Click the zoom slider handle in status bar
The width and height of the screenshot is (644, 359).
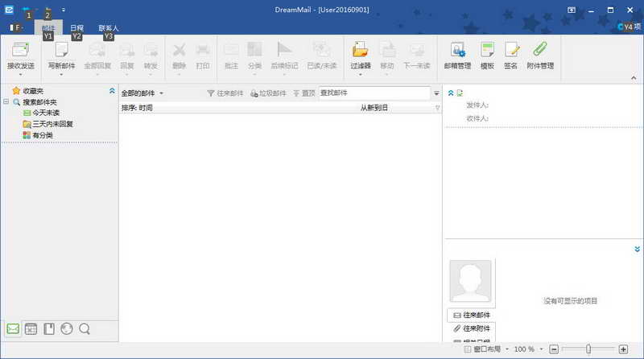[x=588, y=349]
